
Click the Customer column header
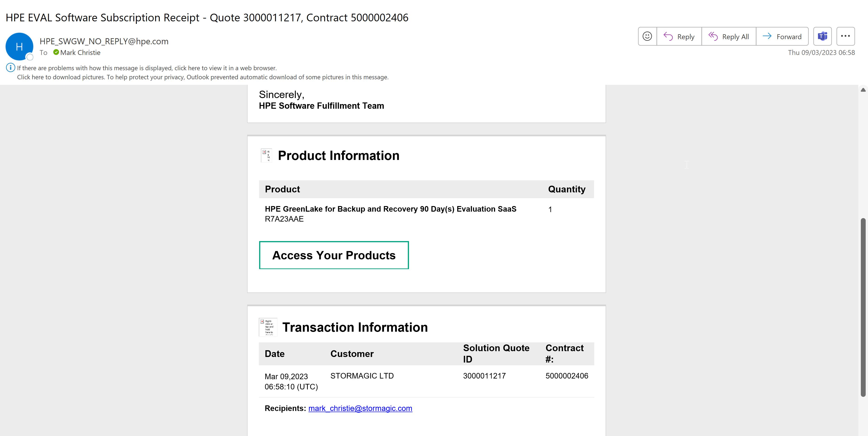pos(352,354)
